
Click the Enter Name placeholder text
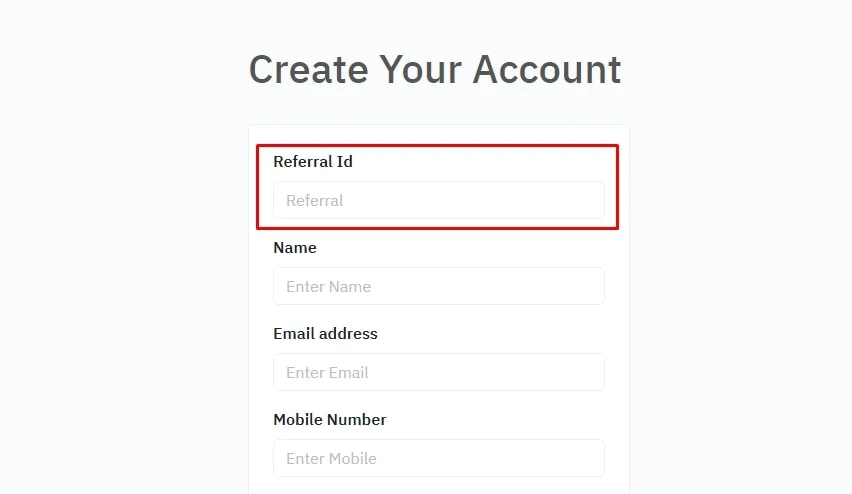tap(328, 286)
